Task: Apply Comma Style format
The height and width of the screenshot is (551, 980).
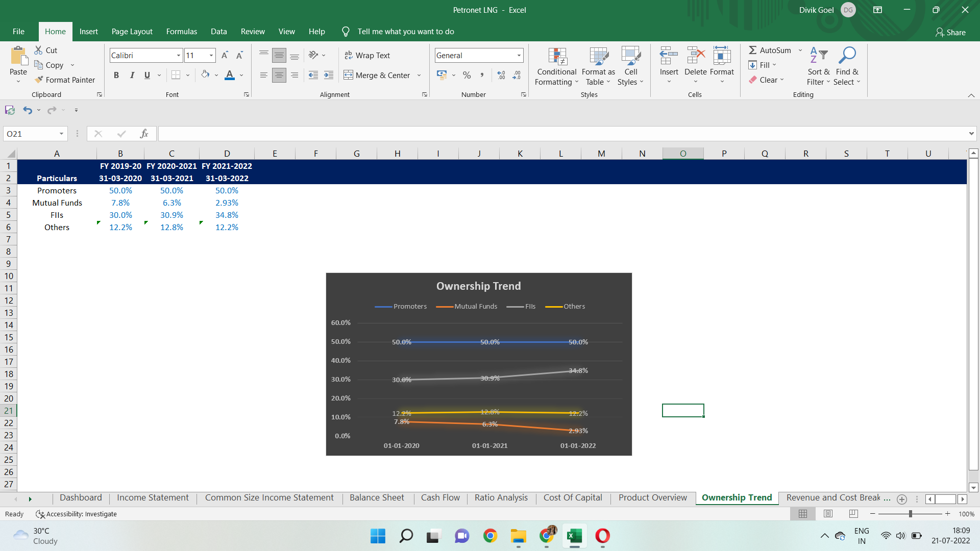Action: coord(481,75)
